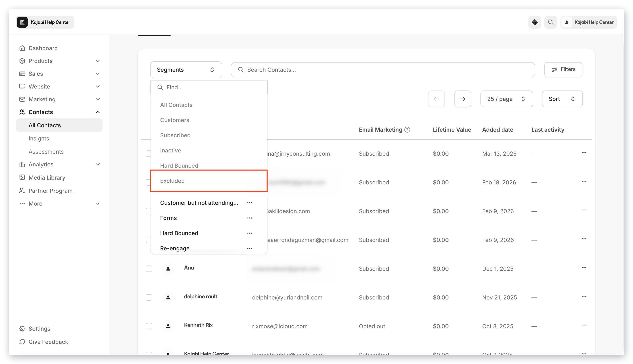633x364 pixels.
Task: Open Assessments under Contacts
Action: (46, 151)
